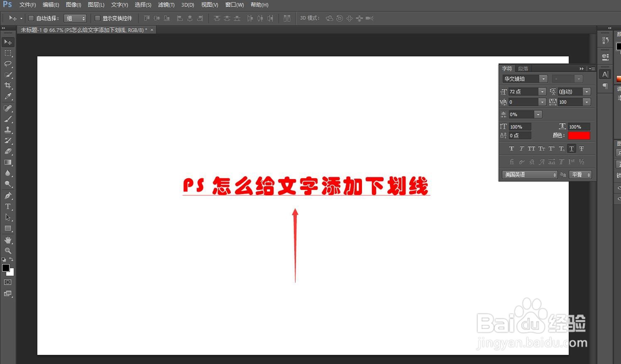Open the 华文琥珀 font family dropdown
This screenshot has height=364, width=621.
[x=544, y=79]
